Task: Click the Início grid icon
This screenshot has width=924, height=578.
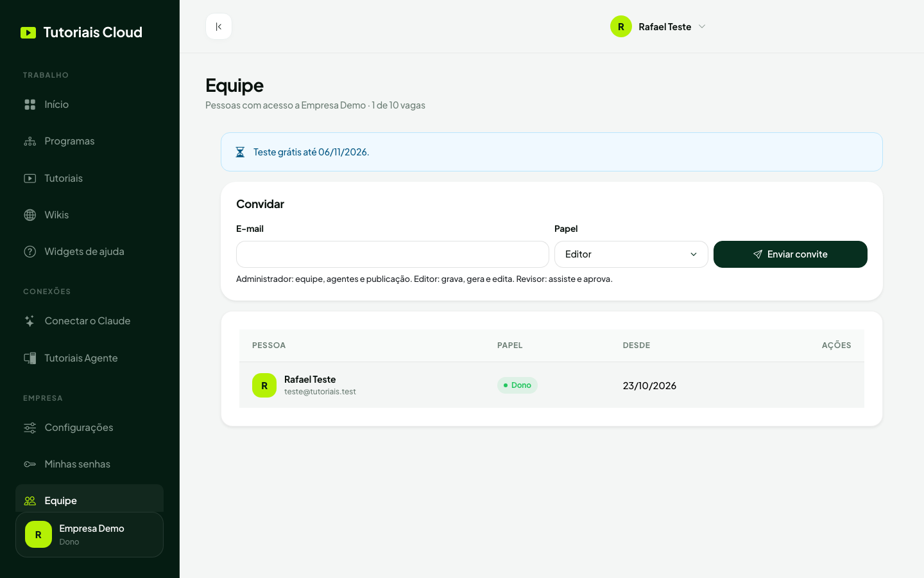Action: pyautogui.click(x=30, y=105)
